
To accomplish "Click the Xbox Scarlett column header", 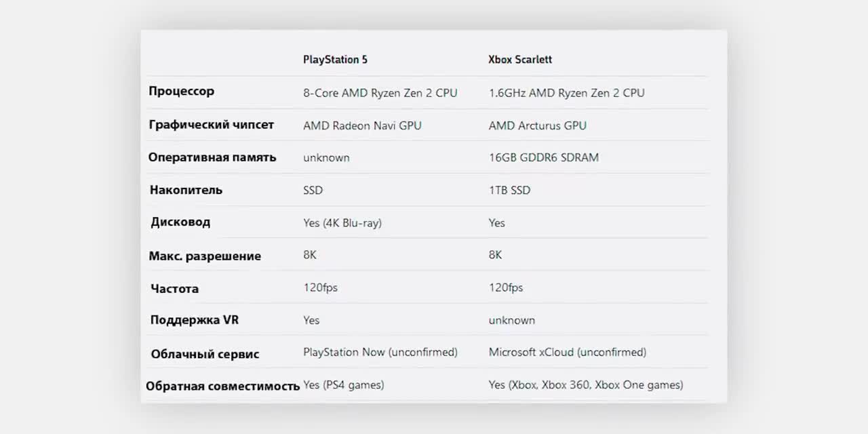I will tap(520, 60).
